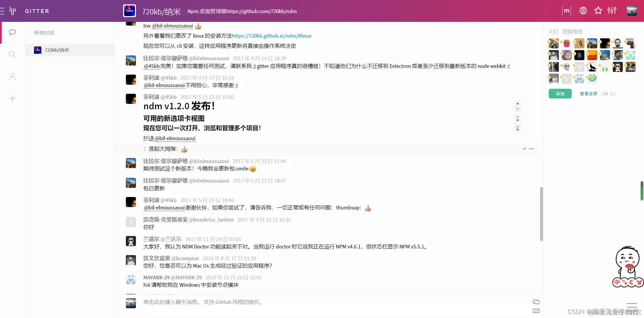Click the Gitter logo icon
This screenshot has height=318, width=644.
pos(13,11)
